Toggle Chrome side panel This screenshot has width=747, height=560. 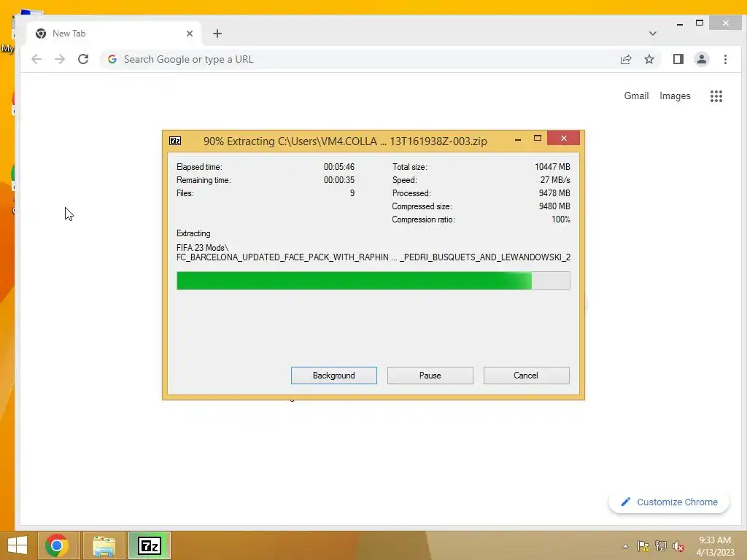(678, 59)
